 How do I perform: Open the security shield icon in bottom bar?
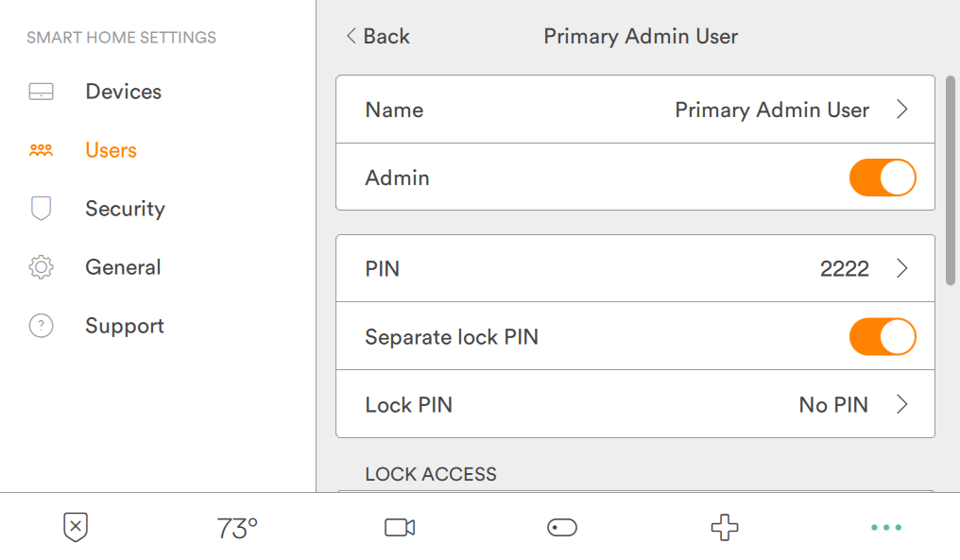click(76, 527)
